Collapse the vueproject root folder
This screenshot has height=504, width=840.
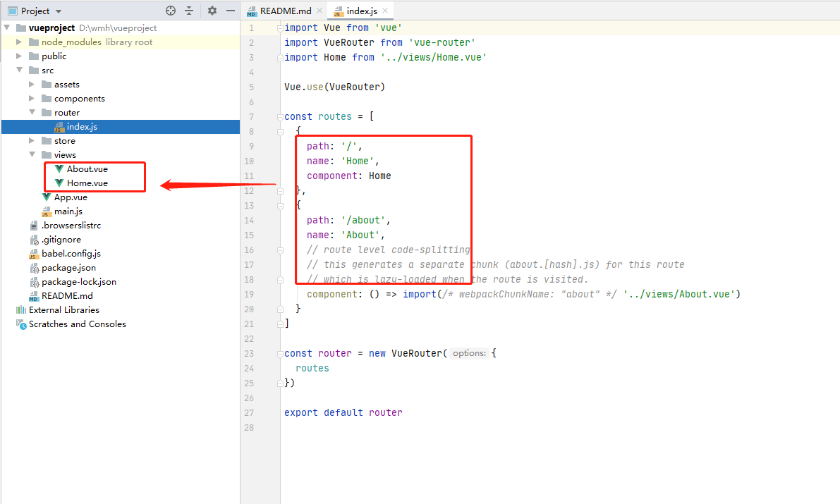click(7, 27)
